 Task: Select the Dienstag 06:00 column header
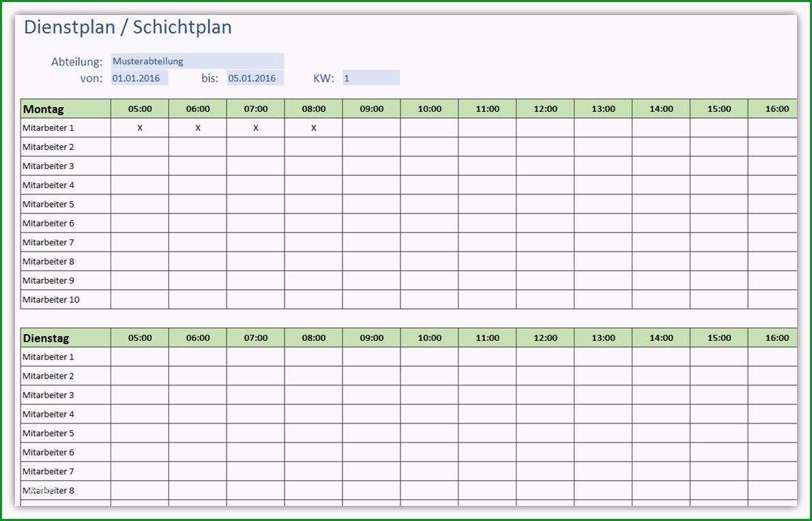(198, 338)
